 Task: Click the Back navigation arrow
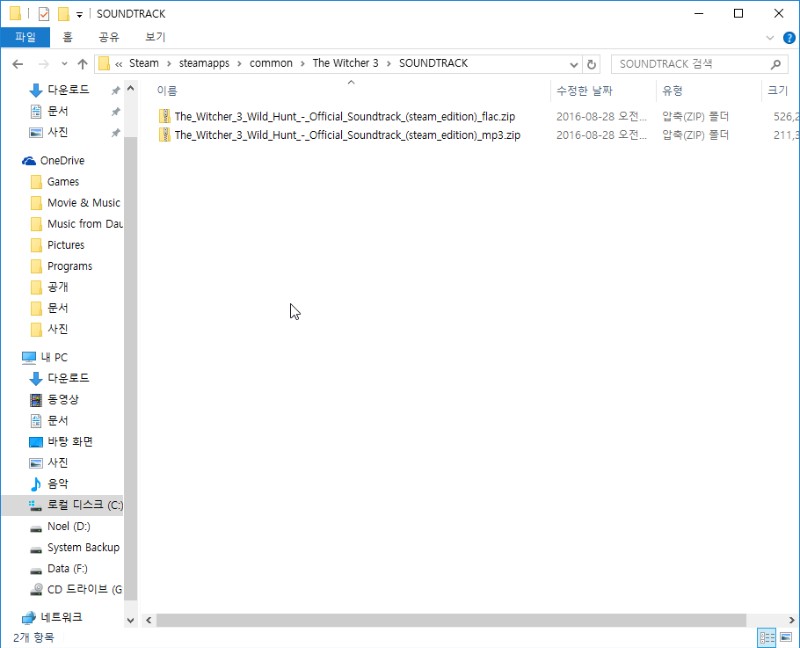tap(17, 64)
